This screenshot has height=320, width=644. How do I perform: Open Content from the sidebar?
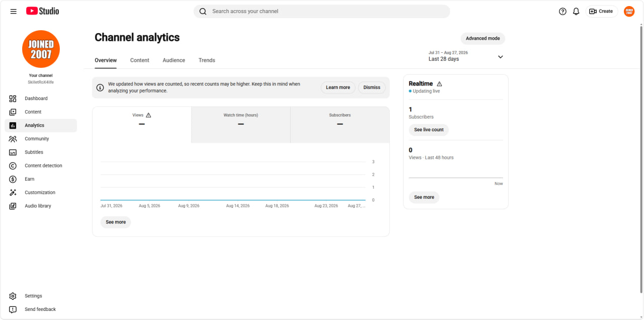pos(41,112)
